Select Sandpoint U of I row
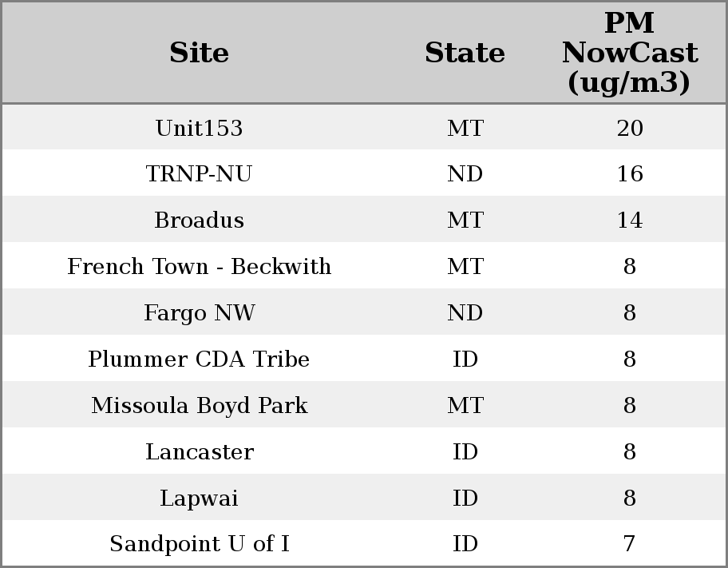This screenshot has width=728, height=568. (199, 544)
